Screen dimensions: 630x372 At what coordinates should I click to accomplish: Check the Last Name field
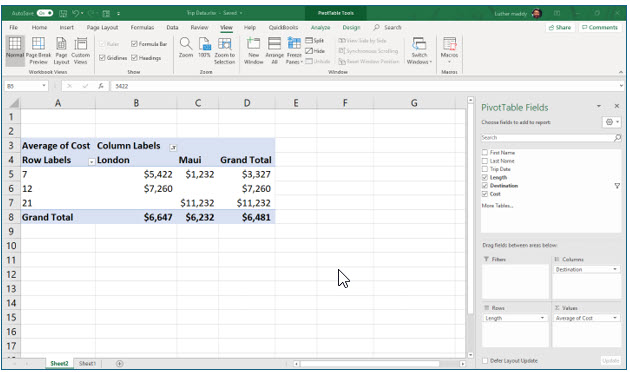485,161
